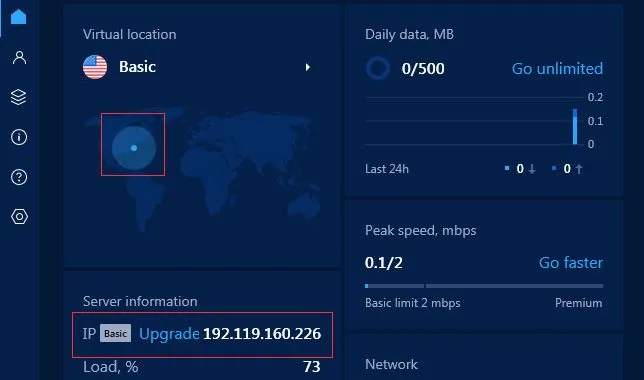
Task: Click the blue bar in daily data chart
Action: click(575, 127)
